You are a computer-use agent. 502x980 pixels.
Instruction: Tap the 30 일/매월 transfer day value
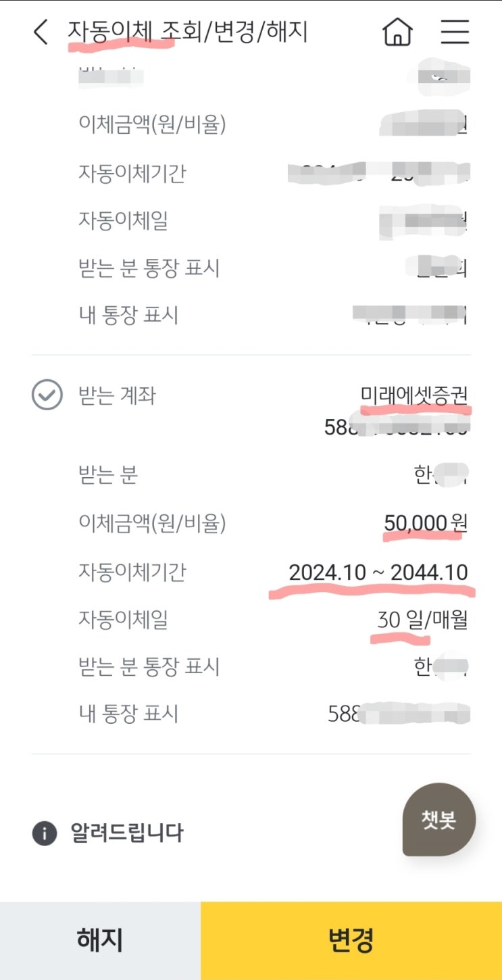coord(422,620)
